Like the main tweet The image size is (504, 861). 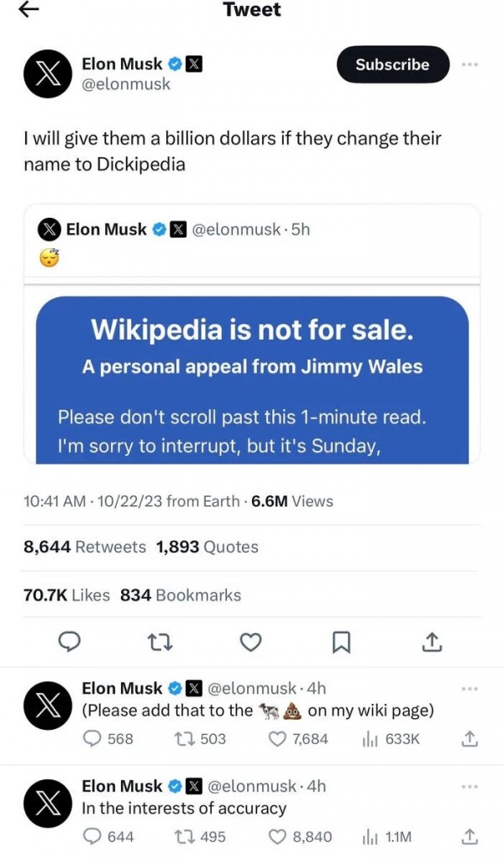coord(250,642)
